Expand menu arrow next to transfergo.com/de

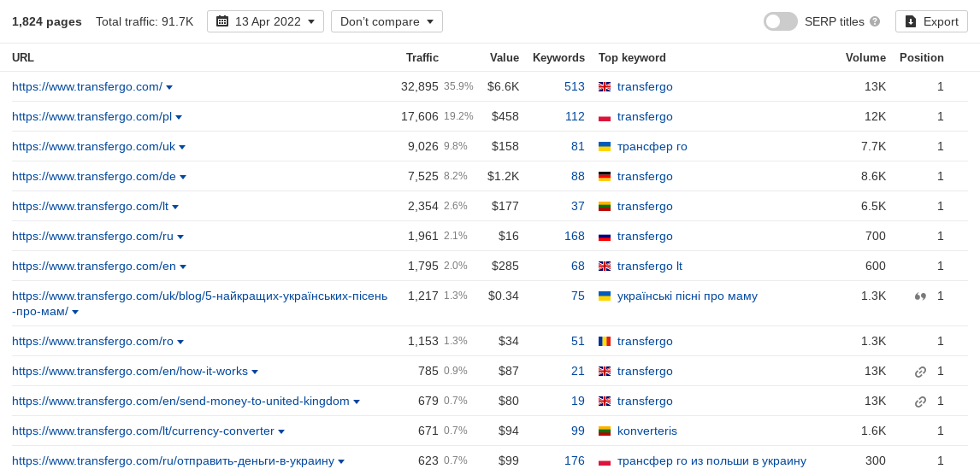coord(183,178)
